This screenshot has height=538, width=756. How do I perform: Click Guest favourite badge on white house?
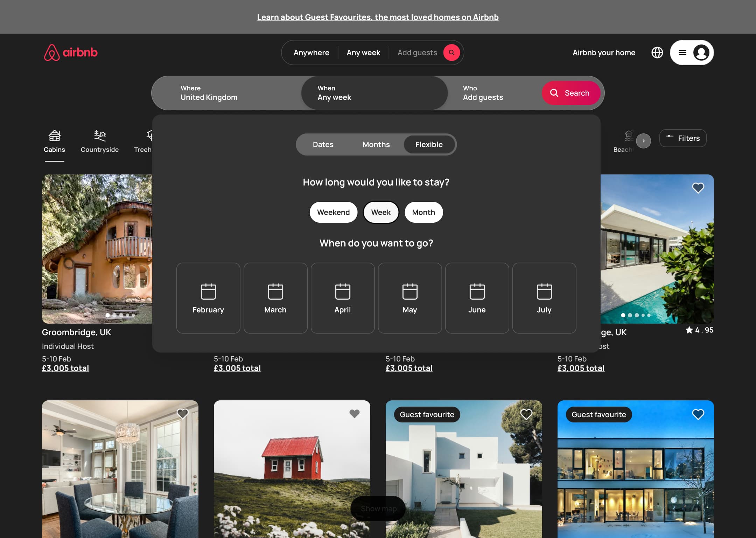click(x=427, y=414)
